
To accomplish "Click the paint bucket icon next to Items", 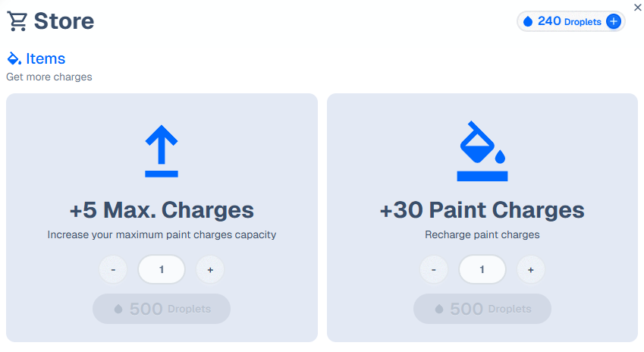I will pyautogui.click(x=14, y=58).
